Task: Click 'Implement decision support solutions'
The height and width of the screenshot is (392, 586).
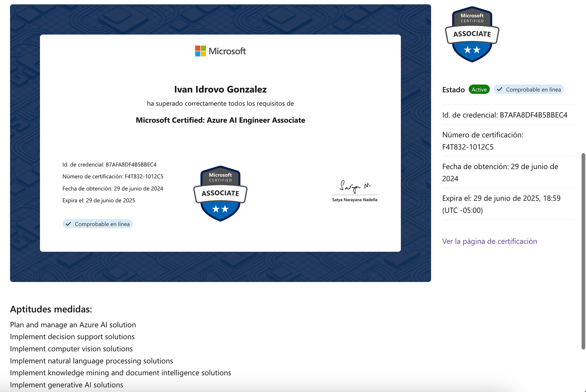Action: [x=72, y=336]
